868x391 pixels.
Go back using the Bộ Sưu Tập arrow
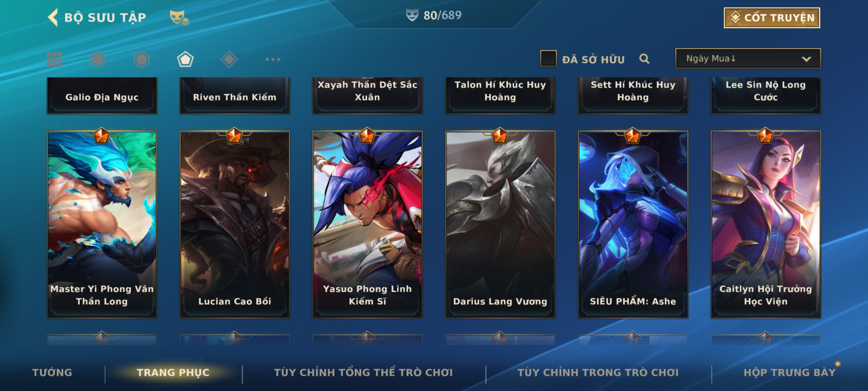[53, 17]
